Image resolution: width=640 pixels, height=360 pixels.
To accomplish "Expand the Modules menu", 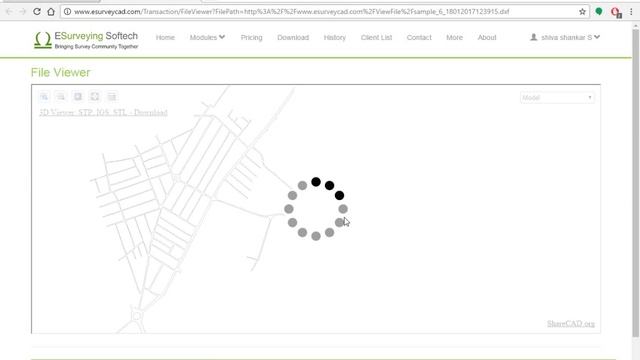I will click(x=207, y=37).
